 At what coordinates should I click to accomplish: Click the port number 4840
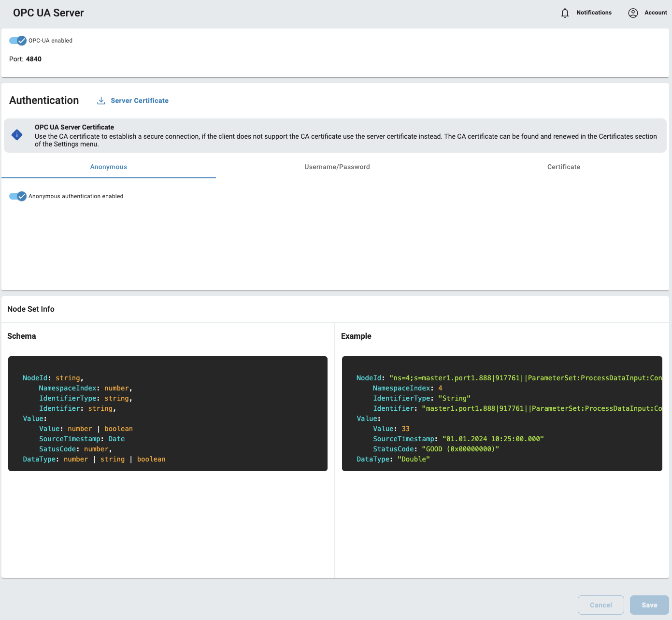coord(34,59)
